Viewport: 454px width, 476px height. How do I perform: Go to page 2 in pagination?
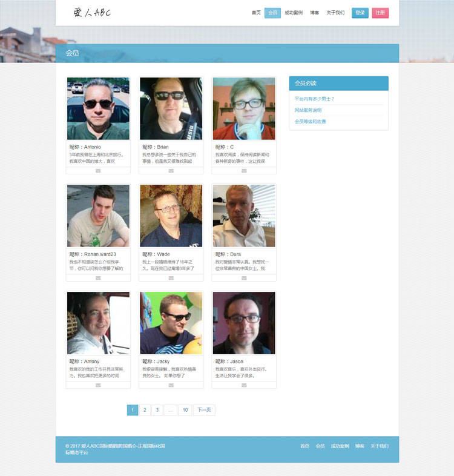click(145, 410)
